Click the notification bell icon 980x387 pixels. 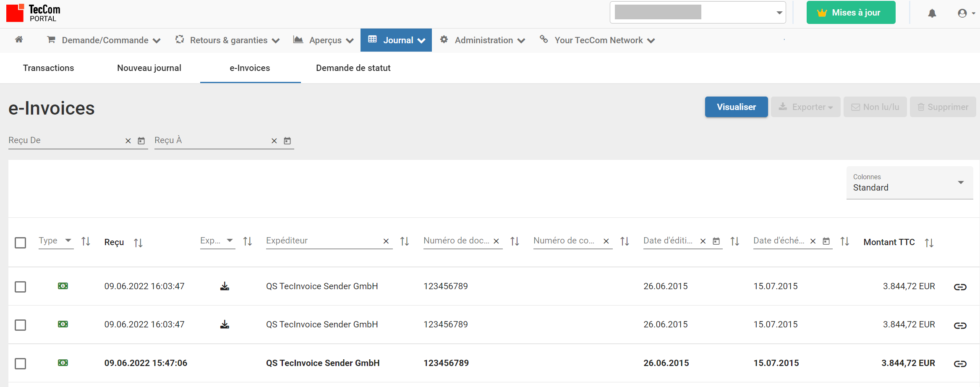(x=932, y=13)
